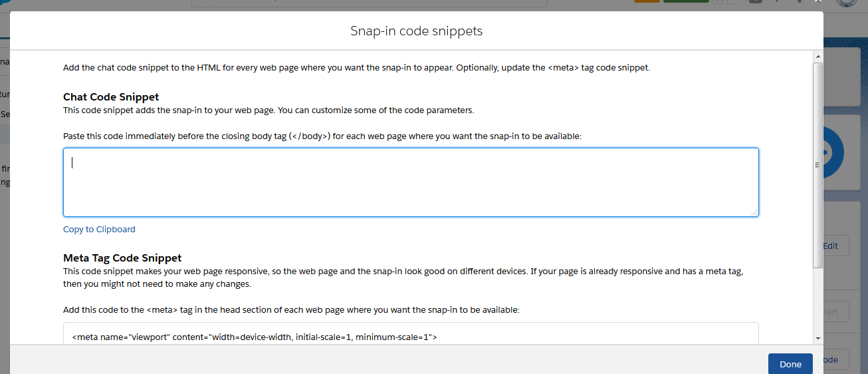The width and height of the screenshot is (868, 374).
Task: Click the orange button in the header
Action: point(647,1)
